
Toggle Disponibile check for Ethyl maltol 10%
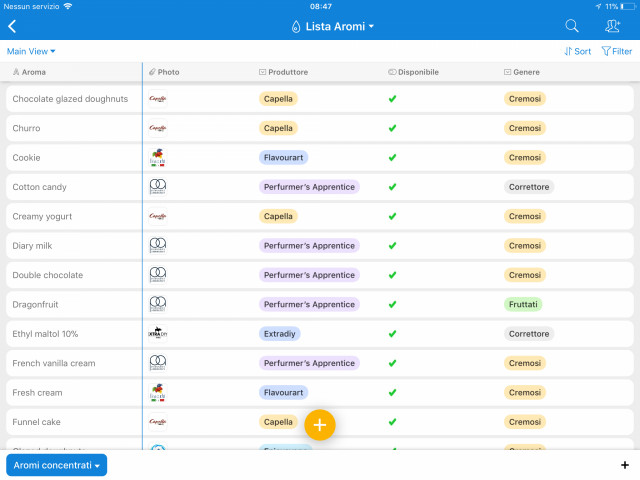click(x=392, y=334)
